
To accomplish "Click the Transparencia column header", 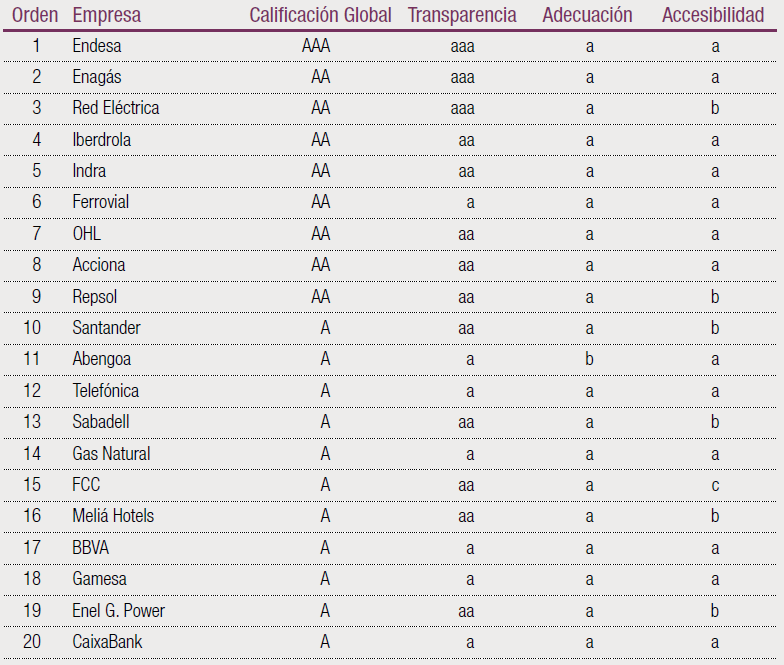I will 462,15.
